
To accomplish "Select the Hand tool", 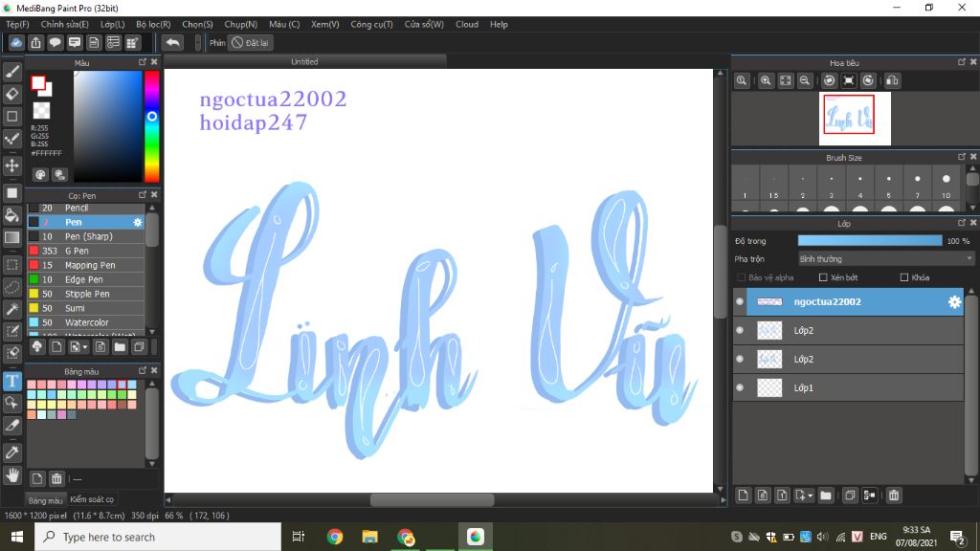I will (x=11, y=475).
